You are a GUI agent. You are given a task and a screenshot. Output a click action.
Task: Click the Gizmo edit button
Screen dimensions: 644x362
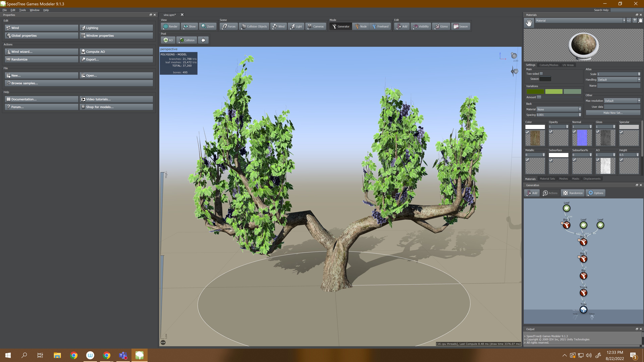(441, 26)
